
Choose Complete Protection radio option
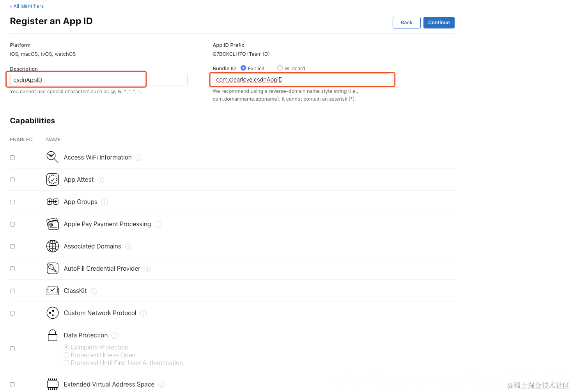[66, 347]
